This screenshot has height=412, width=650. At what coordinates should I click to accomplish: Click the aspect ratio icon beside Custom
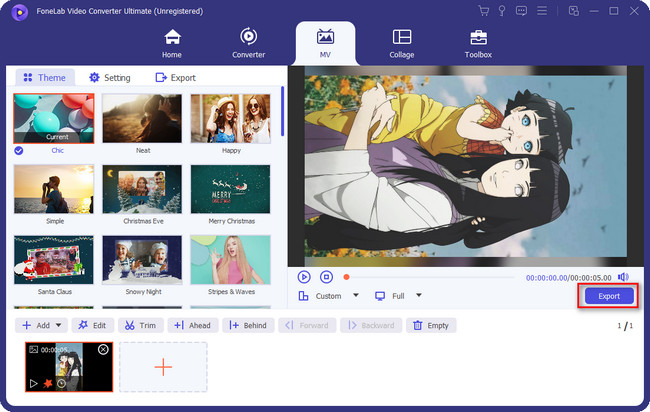click(x=303, y=296)
